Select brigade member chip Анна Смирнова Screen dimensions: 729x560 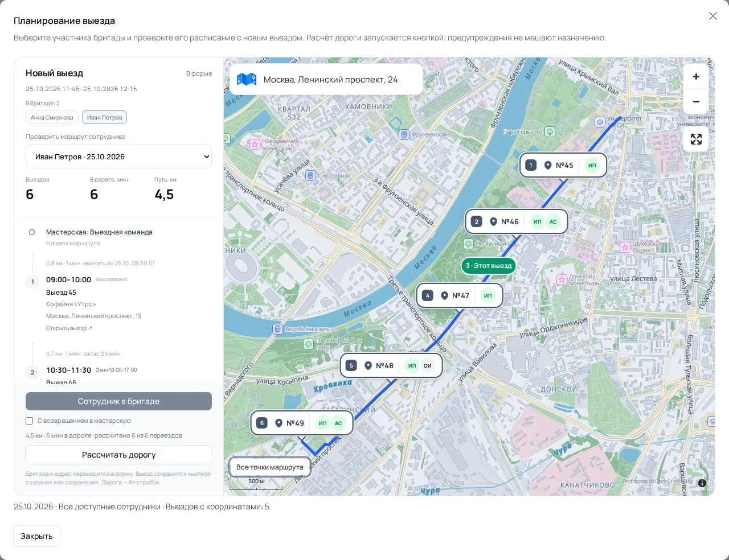pos(52,117)
